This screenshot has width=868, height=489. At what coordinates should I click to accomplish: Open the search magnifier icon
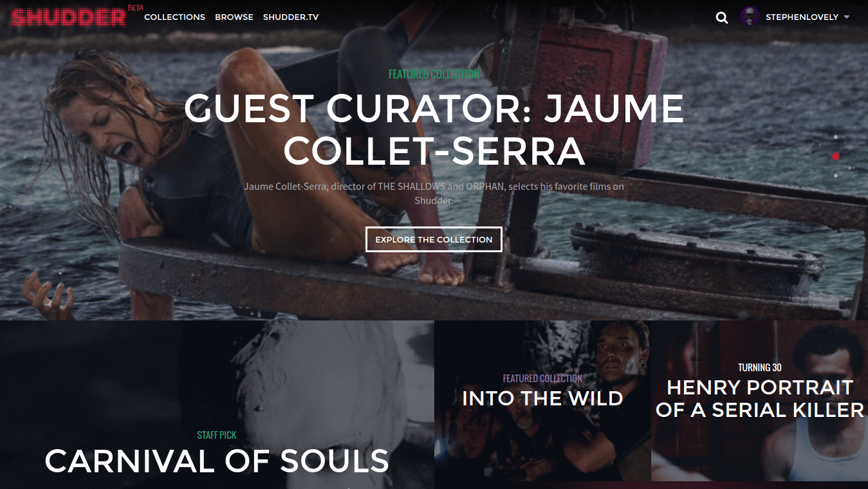tap(722, 18)
